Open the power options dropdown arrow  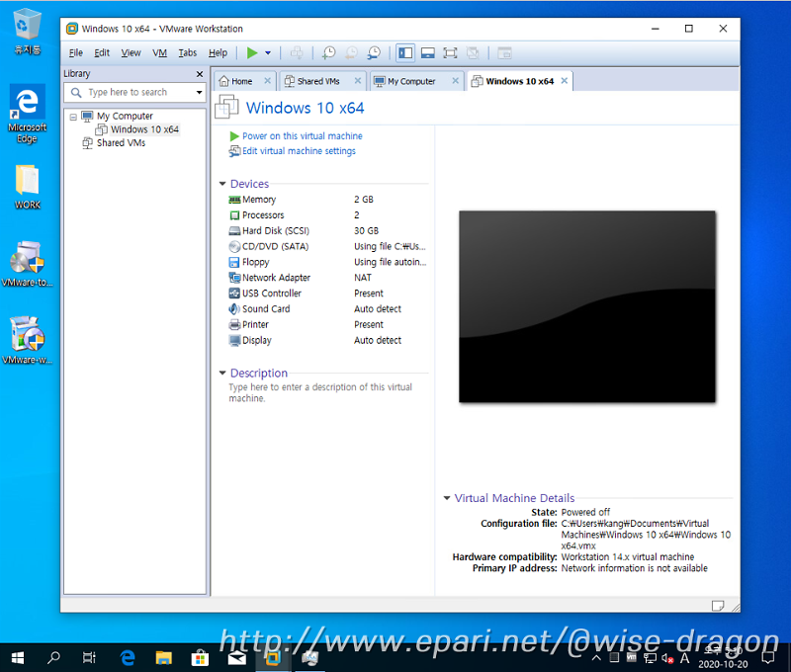(268, 53)
